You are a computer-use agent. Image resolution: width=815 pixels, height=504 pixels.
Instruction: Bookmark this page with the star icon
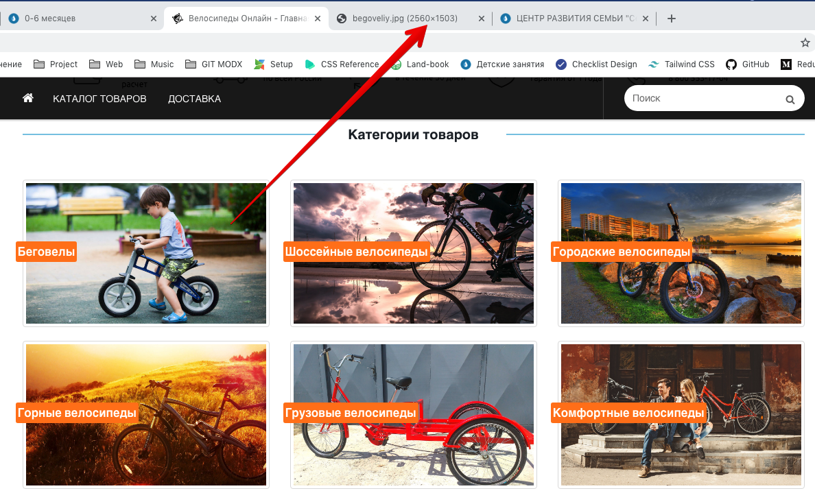[x=805, y=43]
